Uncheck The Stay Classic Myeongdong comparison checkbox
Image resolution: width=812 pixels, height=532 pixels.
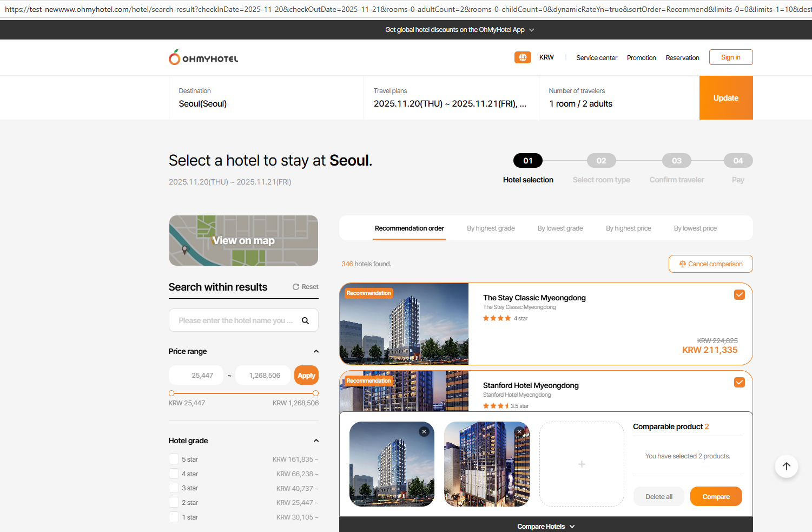740,294
